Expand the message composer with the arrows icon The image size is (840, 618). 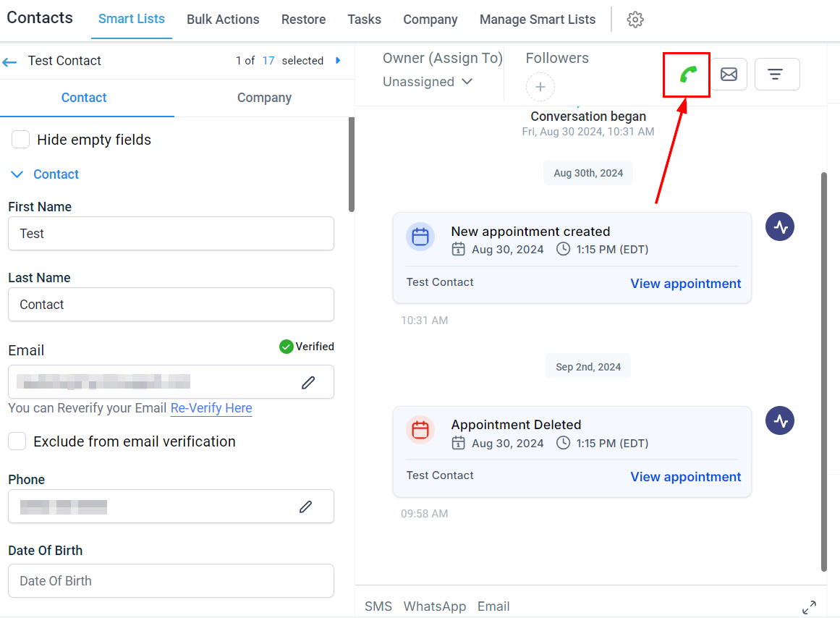(809, 607)
